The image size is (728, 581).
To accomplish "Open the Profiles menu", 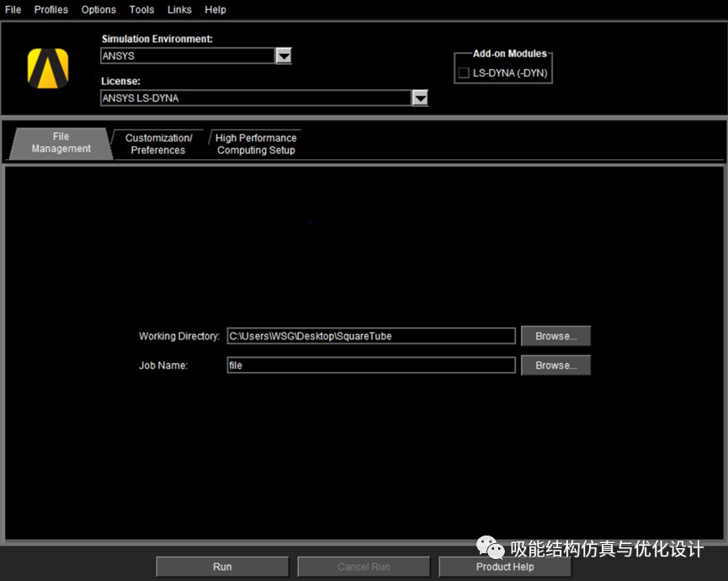I will pos(50,9).
